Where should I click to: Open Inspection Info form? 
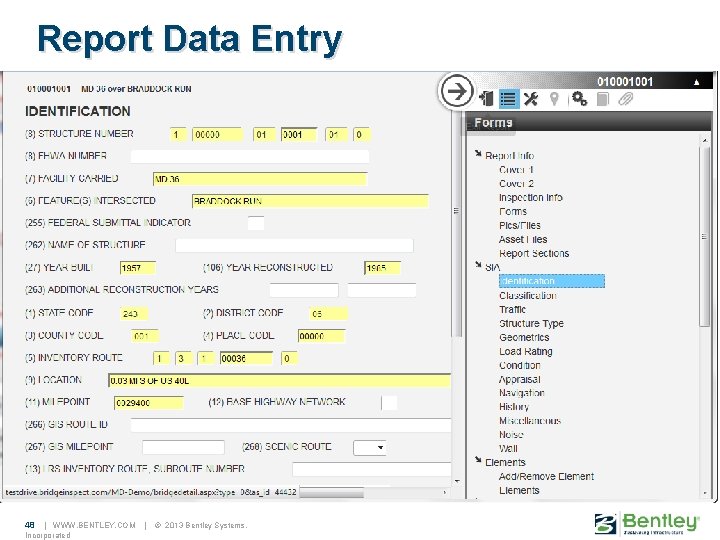(530, 197)
